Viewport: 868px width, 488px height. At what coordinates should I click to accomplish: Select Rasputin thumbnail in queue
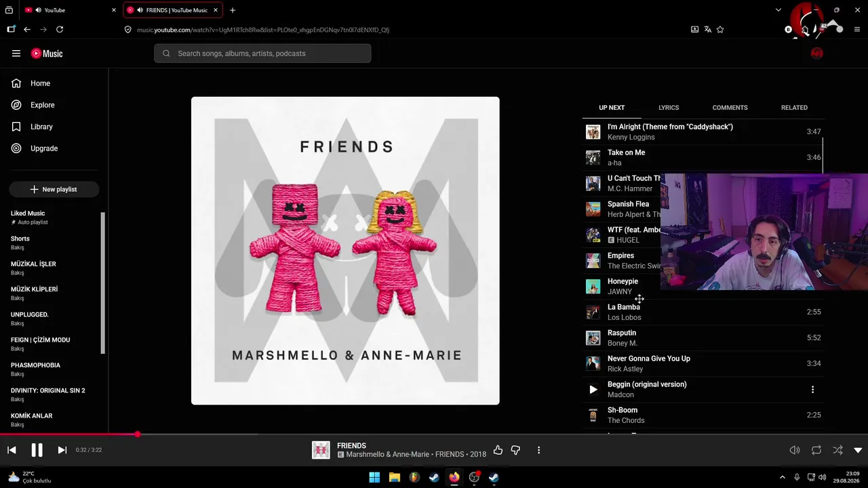[593, 338]
